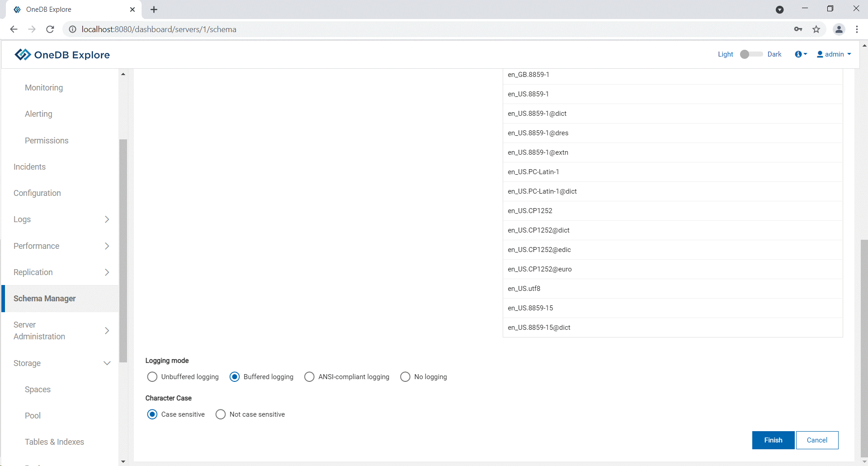This screenshot has height=466, width=868.
Task: Open the admin user dropdown
Action: 834,54
